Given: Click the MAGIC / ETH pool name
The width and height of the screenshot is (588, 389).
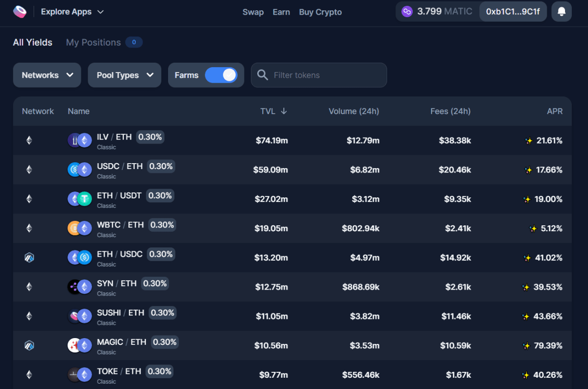Looking at the screenshot, I should (122, 342).
